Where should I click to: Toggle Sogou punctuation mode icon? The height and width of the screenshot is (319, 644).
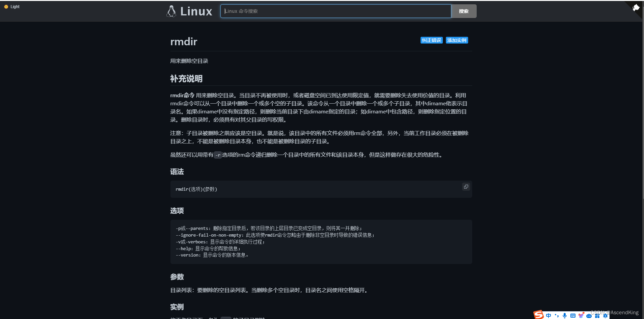[557, 316]
